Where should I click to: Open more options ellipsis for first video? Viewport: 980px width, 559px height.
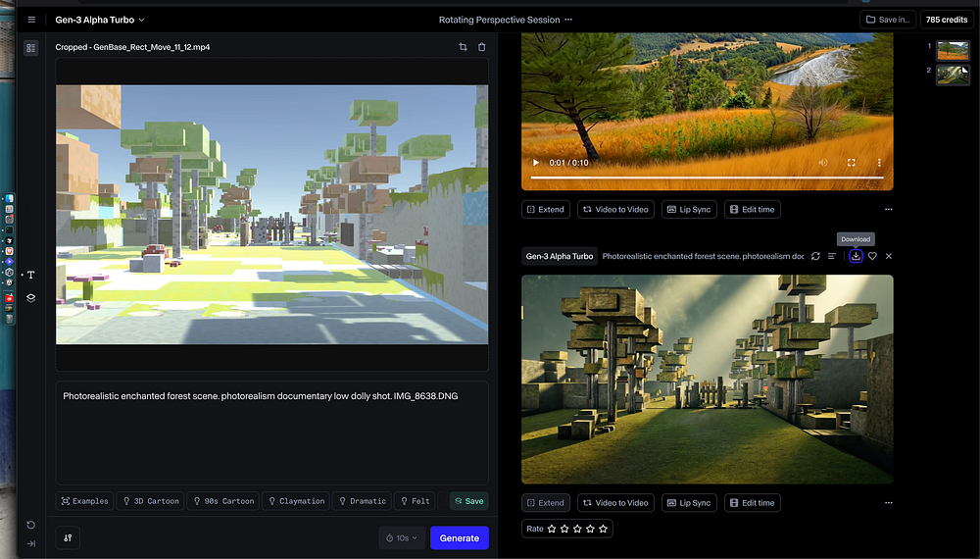tap(889, 210)
